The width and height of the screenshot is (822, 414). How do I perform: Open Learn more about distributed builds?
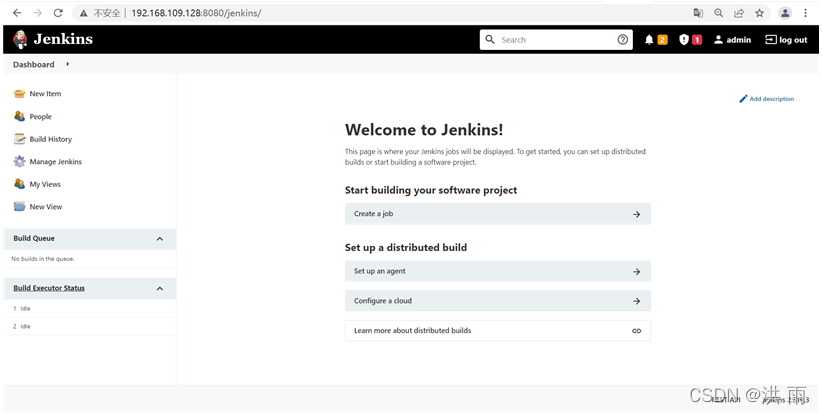pyautogui.click(x=497, y=331)
